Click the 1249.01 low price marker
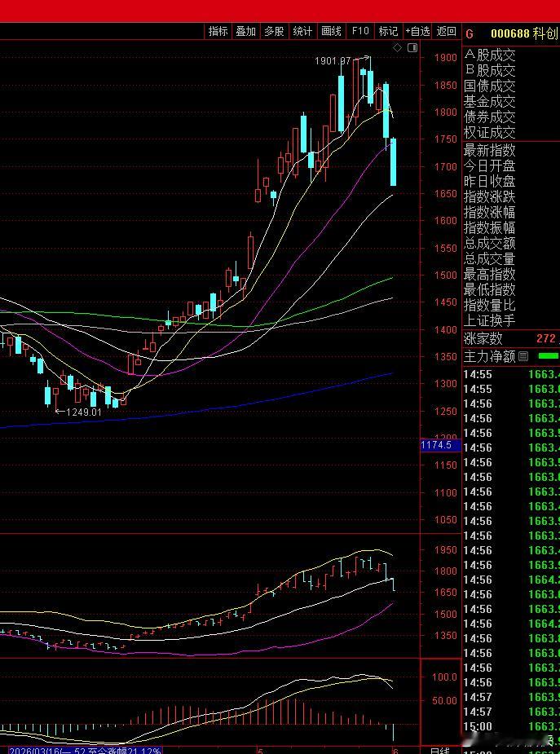This screenshot has width=560, height=754. click(84, 412)
